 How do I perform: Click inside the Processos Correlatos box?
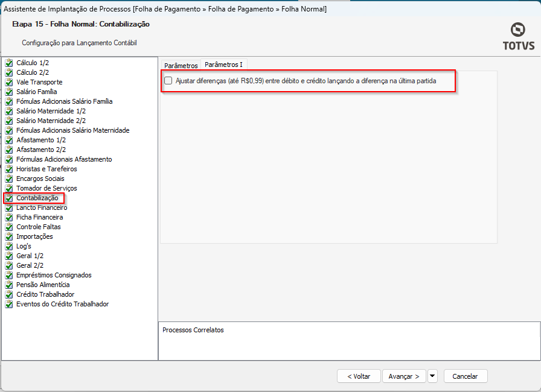[348, 344]
